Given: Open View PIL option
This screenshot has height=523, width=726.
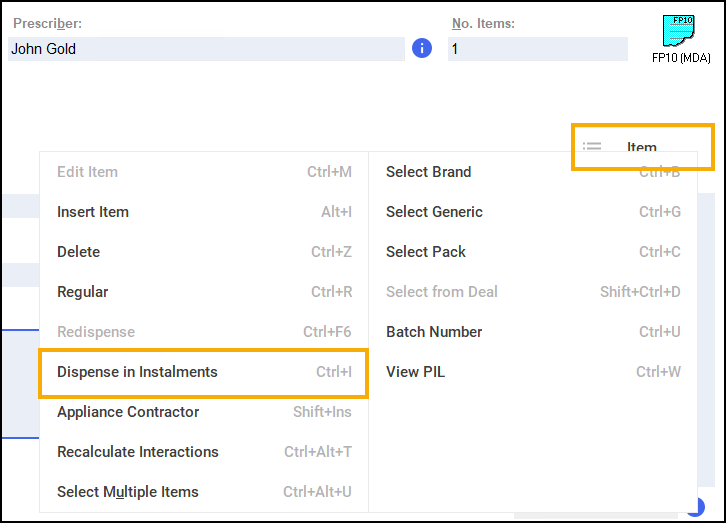Looking at the screenshot, I should point(415,372).
